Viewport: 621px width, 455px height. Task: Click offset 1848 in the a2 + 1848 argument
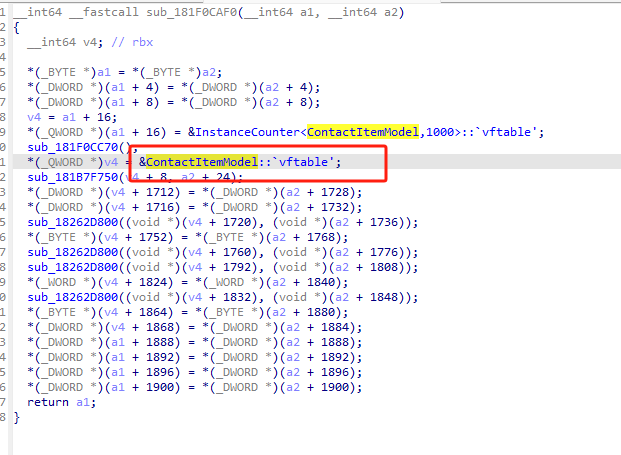[x=384, y=297]
